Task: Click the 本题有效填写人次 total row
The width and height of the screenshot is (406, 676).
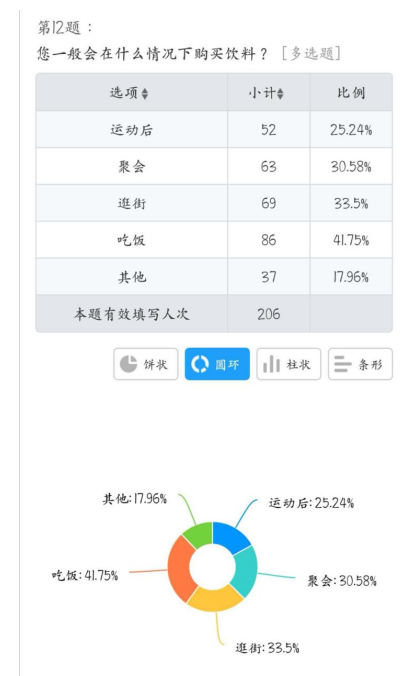Action: coord(214,313)
